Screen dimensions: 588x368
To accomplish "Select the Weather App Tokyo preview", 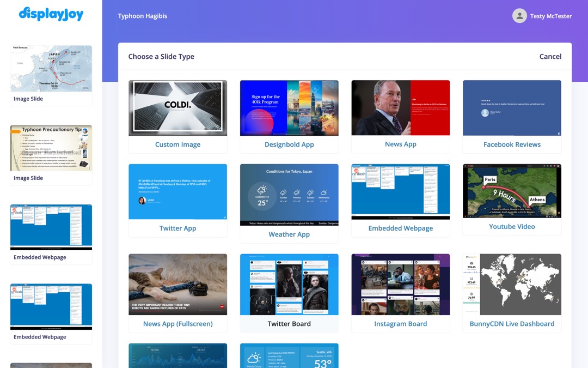I will (289, 195).
